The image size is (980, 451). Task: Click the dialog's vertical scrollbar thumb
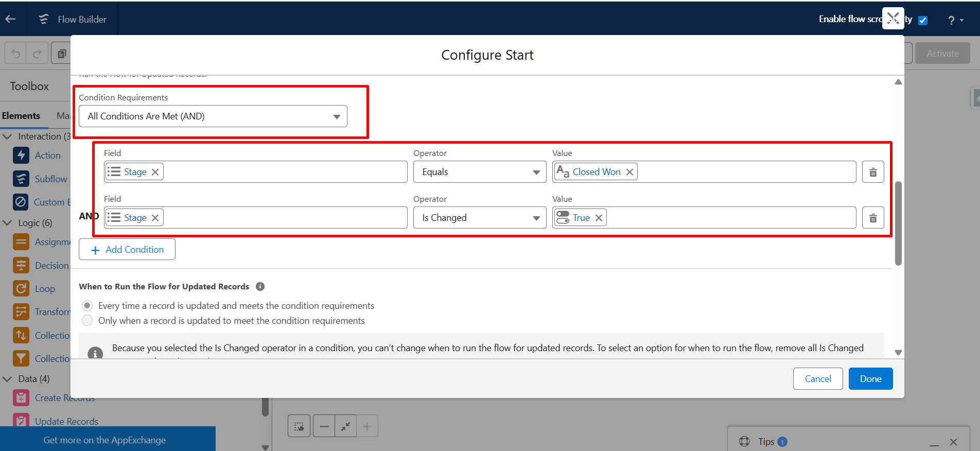pos(898,222)
